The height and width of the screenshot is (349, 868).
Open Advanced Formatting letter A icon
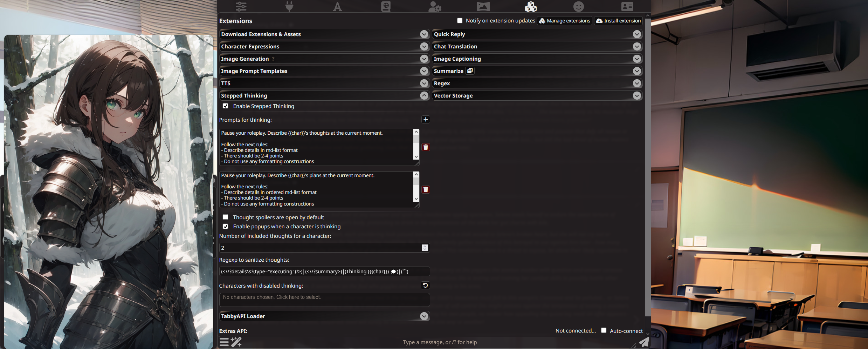tap(337, 6)
